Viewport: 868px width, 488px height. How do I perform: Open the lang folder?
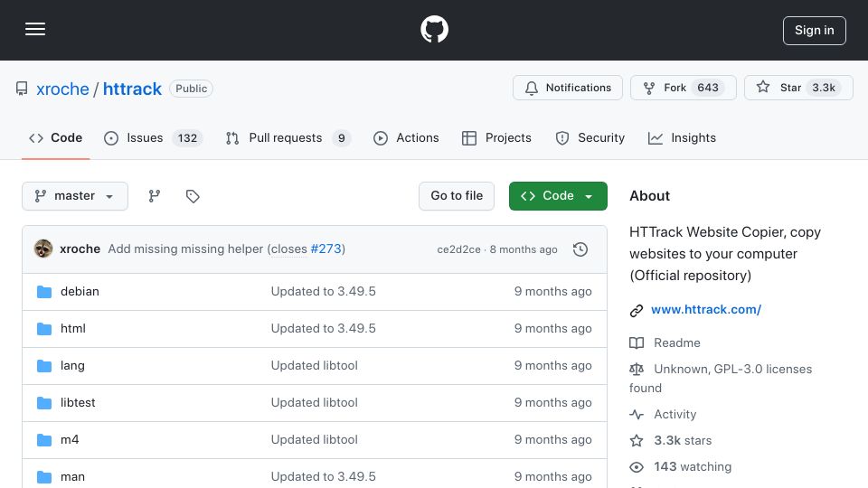click(x=72, y=366)
